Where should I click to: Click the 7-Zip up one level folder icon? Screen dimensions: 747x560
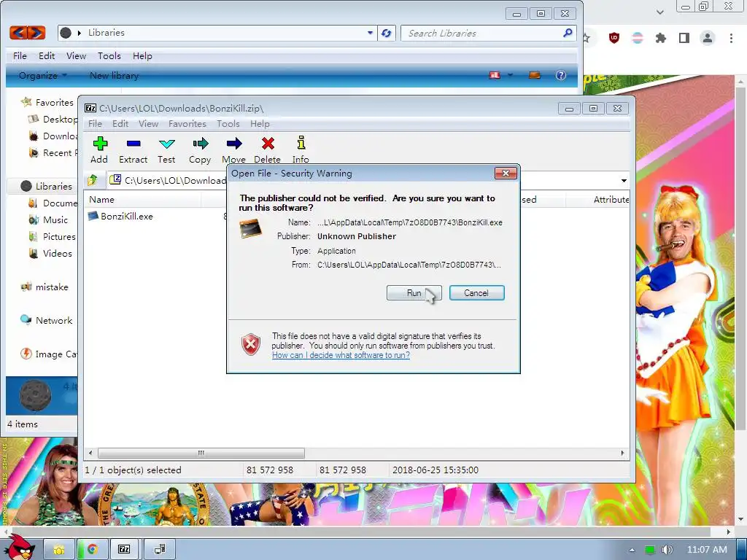(93, 180)
